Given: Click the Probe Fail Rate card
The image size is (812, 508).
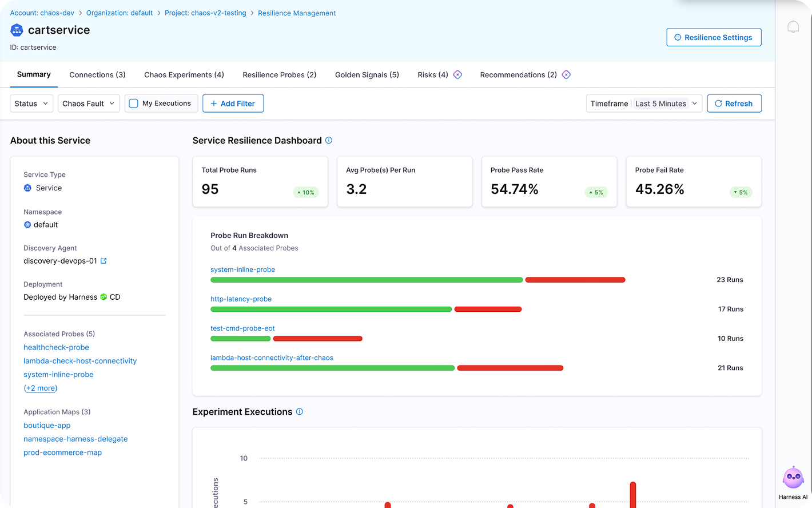Looking at the screenshot, I should click(694, 181).
